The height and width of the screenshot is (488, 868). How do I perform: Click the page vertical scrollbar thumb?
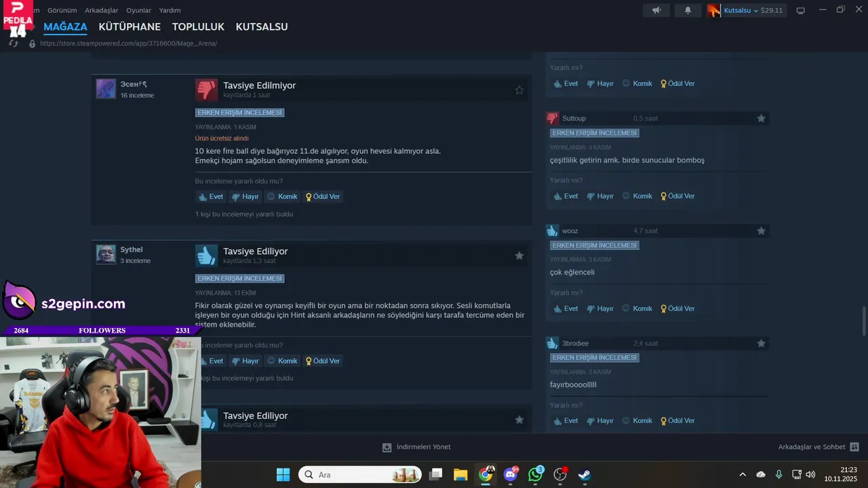864,321
